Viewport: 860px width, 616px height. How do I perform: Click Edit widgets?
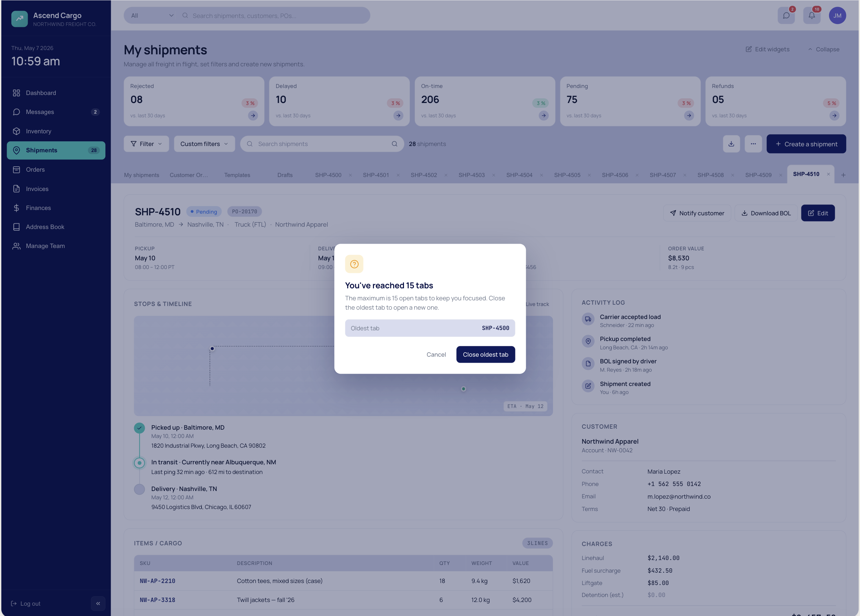pyautogui.click(x=768, y=49)
